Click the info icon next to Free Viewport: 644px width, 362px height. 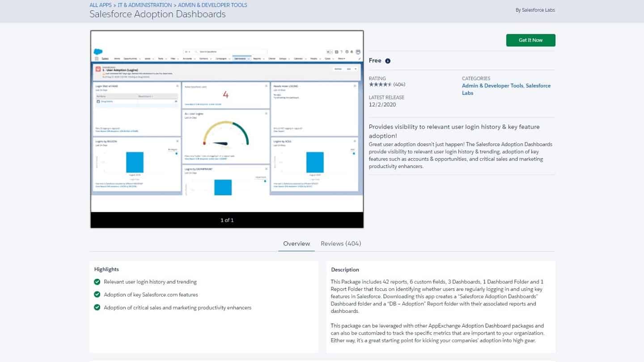tap(388, 61)
